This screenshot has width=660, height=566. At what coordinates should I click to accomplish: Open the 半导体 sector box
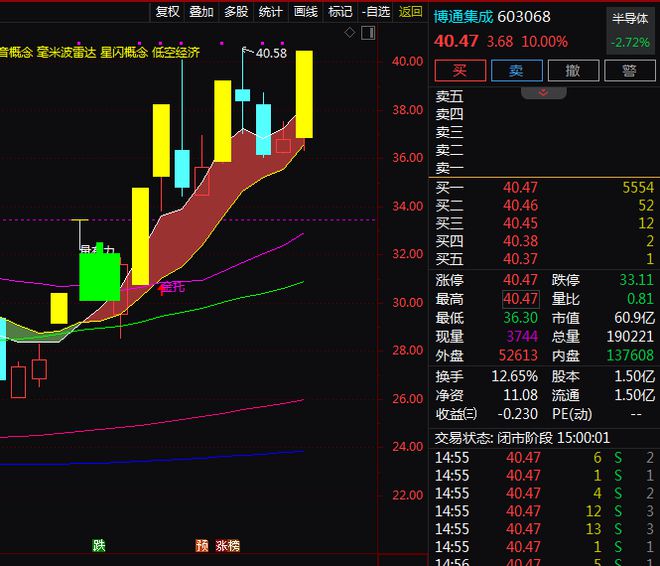(631, 31)
